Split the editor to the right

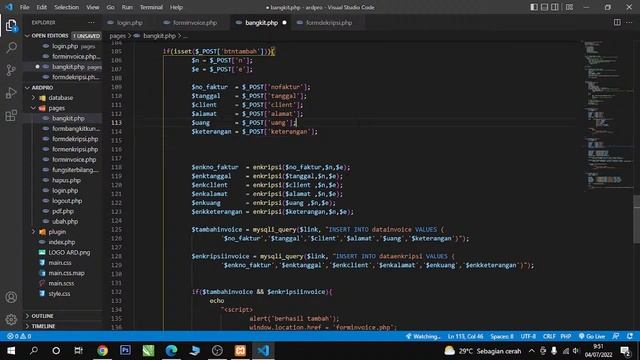(x=617, y=22)
